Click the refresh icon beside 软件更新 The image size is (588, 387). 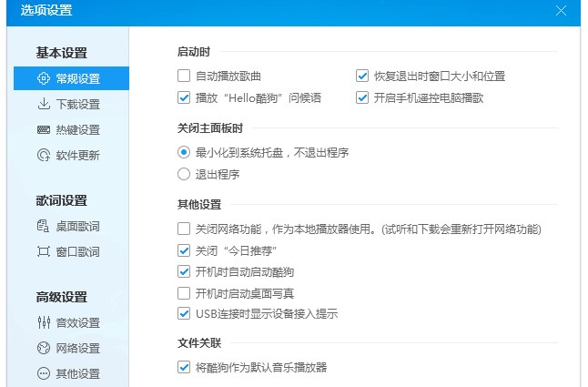coord(44,155)
